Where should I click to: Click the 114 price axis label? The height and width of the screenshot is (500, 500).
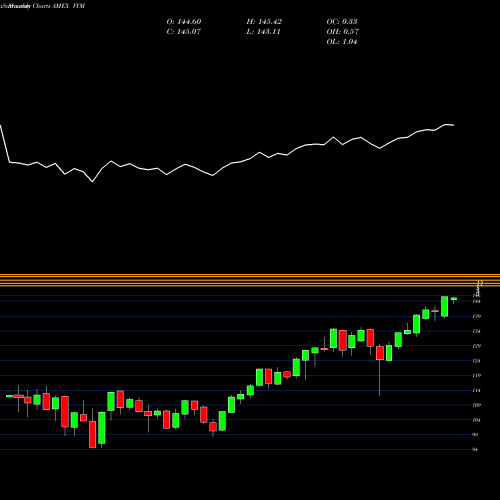477,390
